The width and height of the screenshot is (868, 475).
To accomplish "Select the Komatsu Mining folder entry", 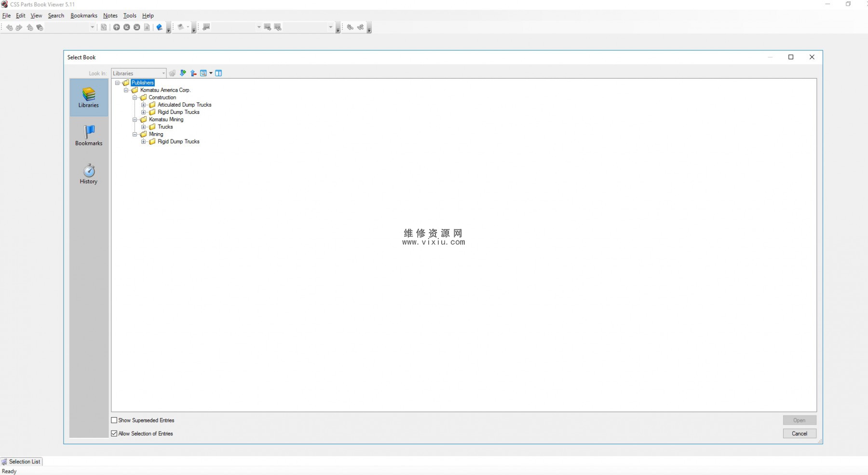I will (166, 120).
